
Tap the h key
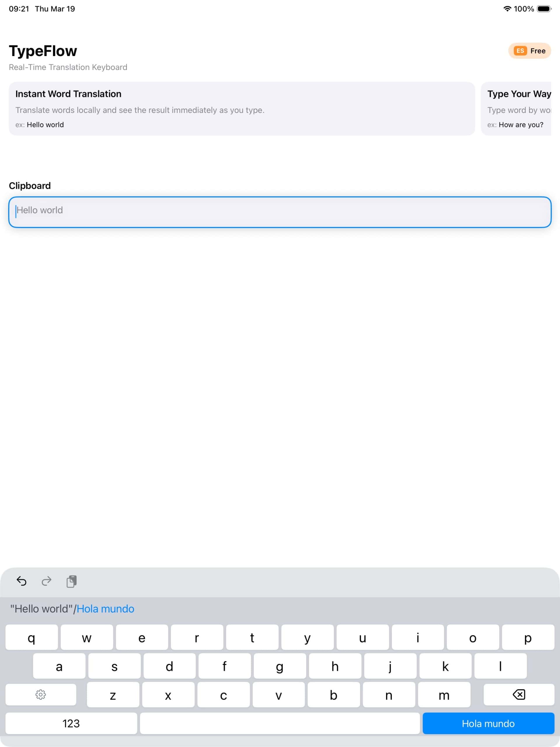[335, 666]
